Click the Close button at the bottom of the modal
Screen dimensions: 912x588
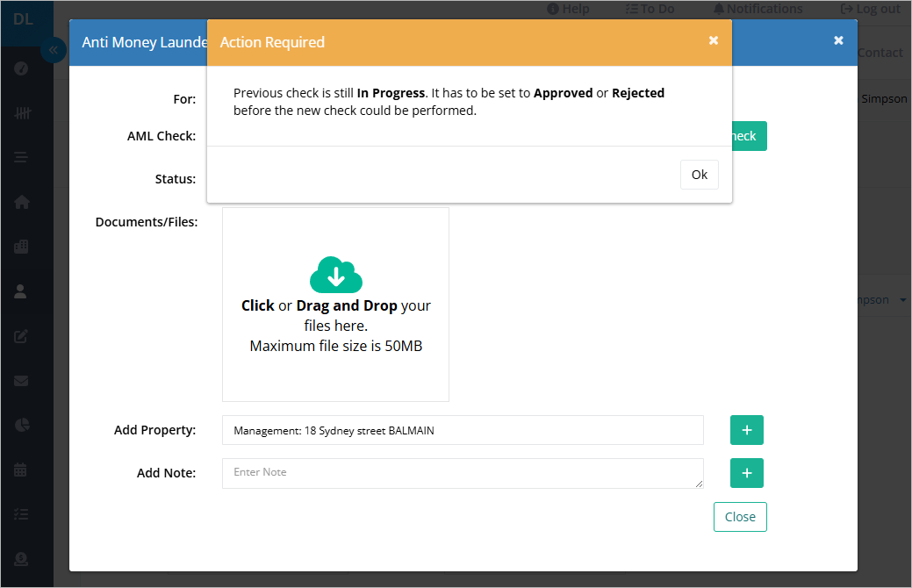(x=740, y=517)
